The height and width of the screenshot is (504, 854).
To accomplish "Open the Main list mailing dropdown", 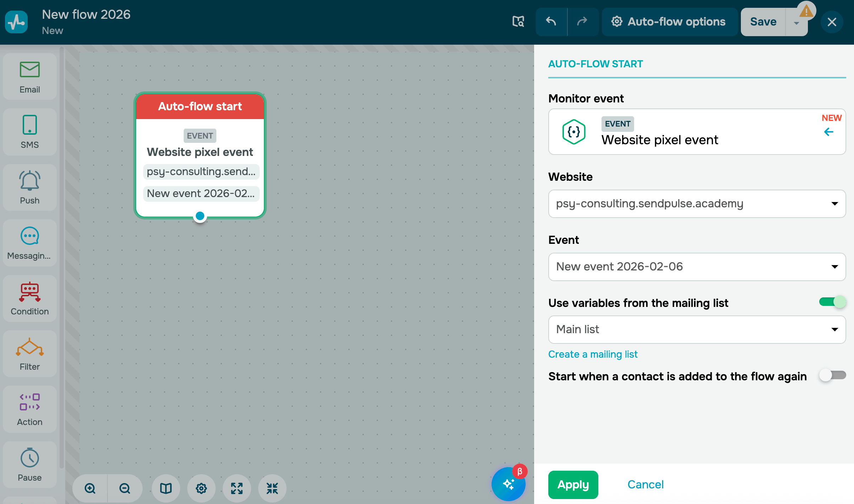I will coord(697,330).
